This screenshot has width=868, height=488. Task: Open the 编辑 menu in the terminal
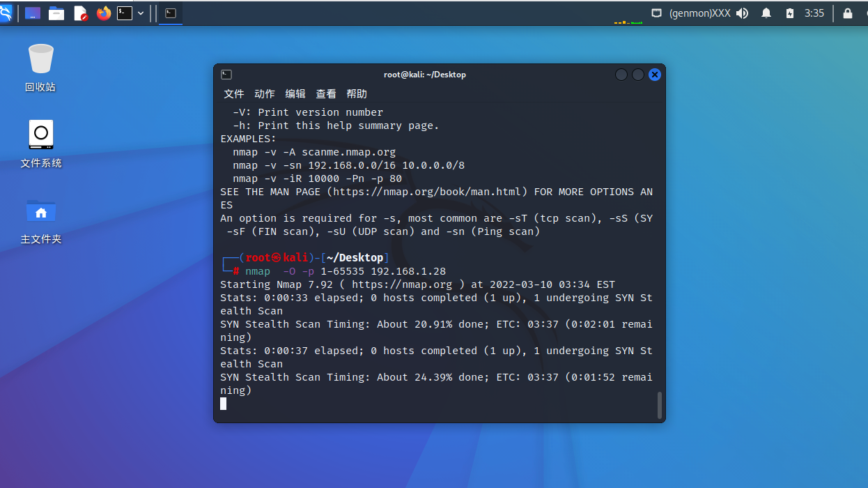pos(295,94)
